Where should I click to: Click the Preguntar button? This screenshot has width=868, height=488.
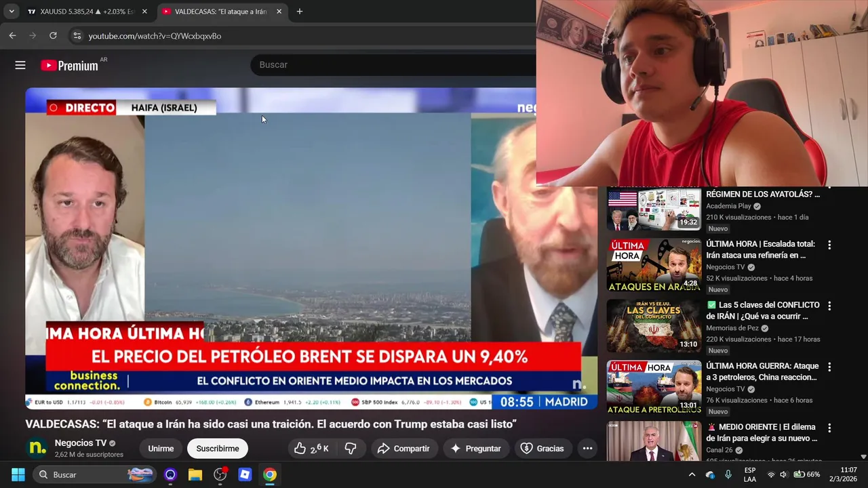point(476,448)
